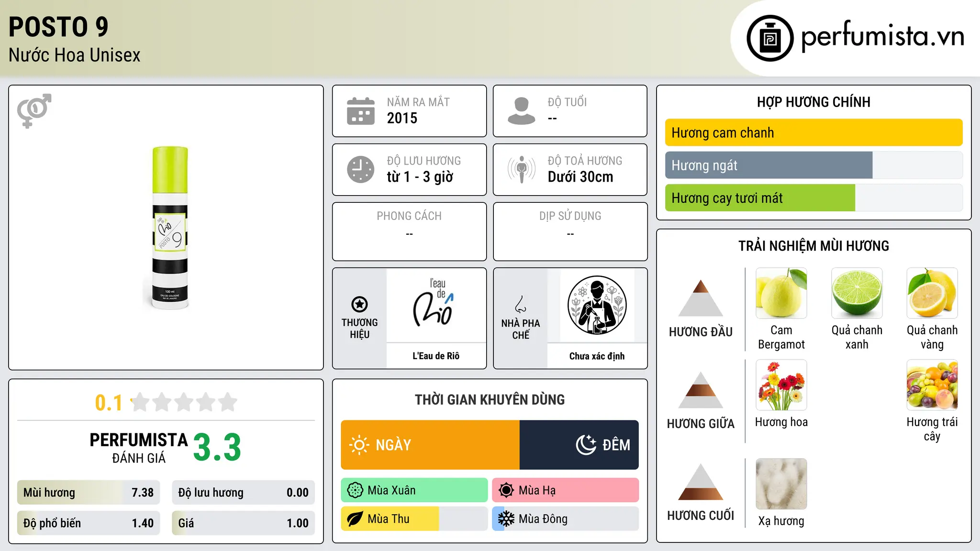
Task: Click the person icon beside Độ tuổi
Action: (521, 111)
